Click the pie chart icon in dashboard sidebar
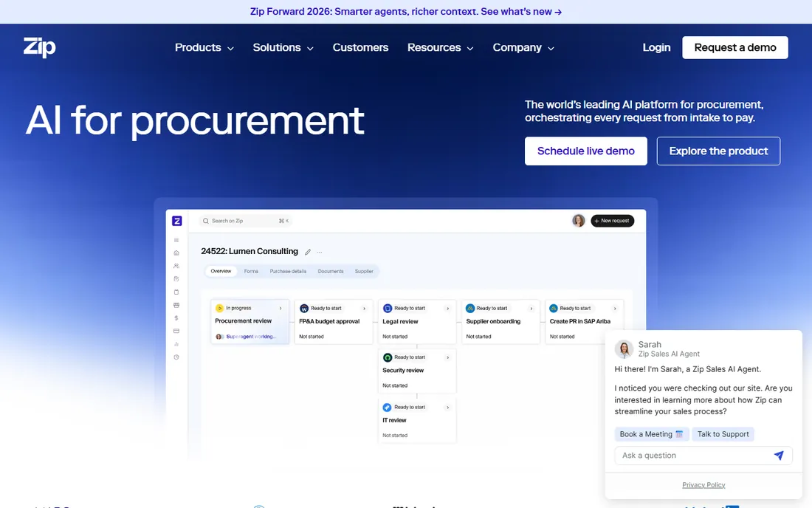The width and height of the screenshot is (812, 508). pos(176,357)
